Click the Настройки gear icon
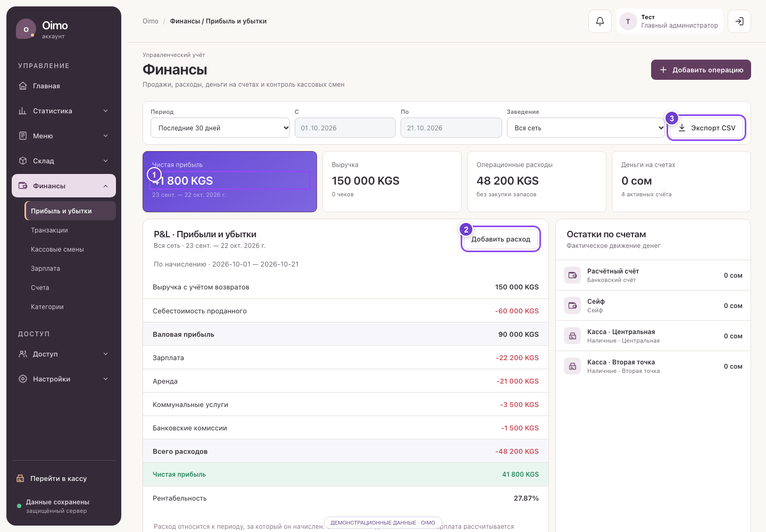 [x=23, y=379]
